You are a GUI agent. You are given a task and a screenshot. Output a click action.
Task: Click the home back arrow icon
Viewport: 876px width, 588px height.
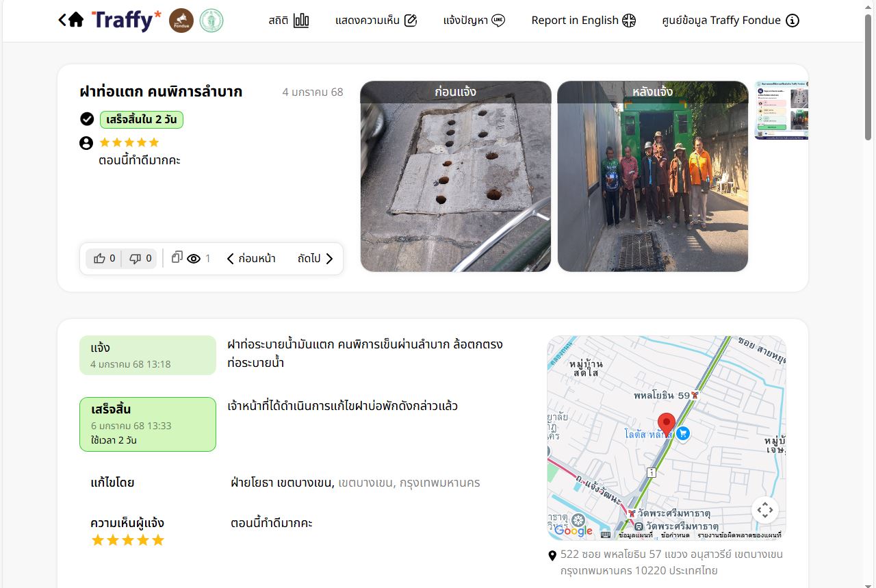(x=70, y=20)
